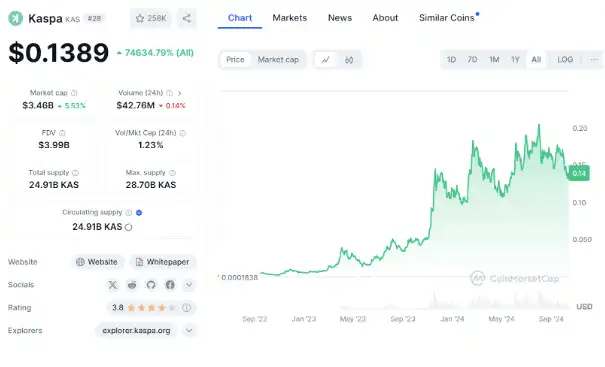Show the Market cap info tooltip icon
Image resolution: width=605 pixels, height=367 pixels.
[x=74, y=93]
